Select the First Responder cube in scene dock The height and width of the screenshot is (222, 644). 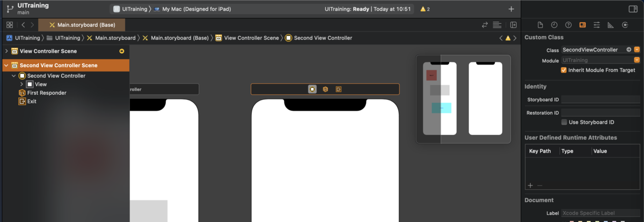coord(325,89)
